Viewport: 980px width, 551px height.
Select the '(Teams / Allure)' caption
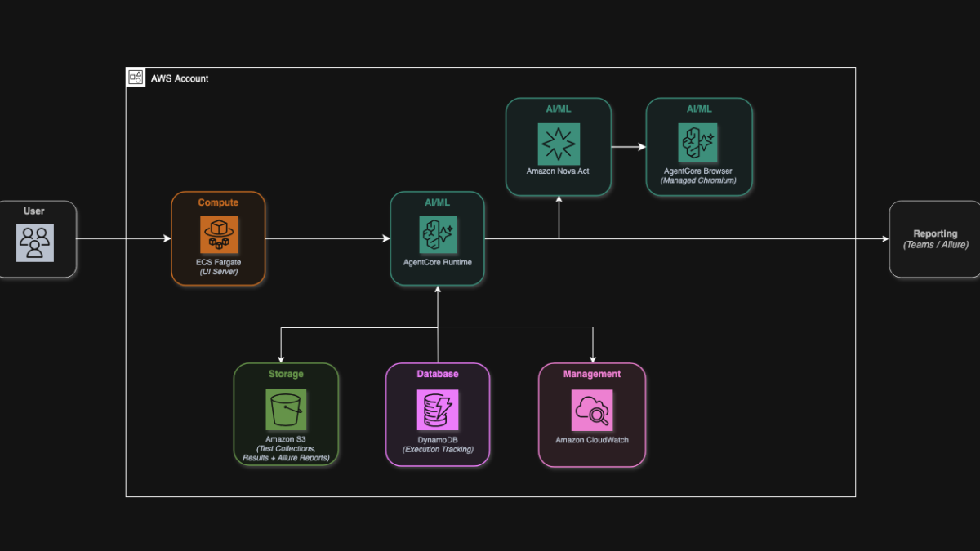(935, 245)
